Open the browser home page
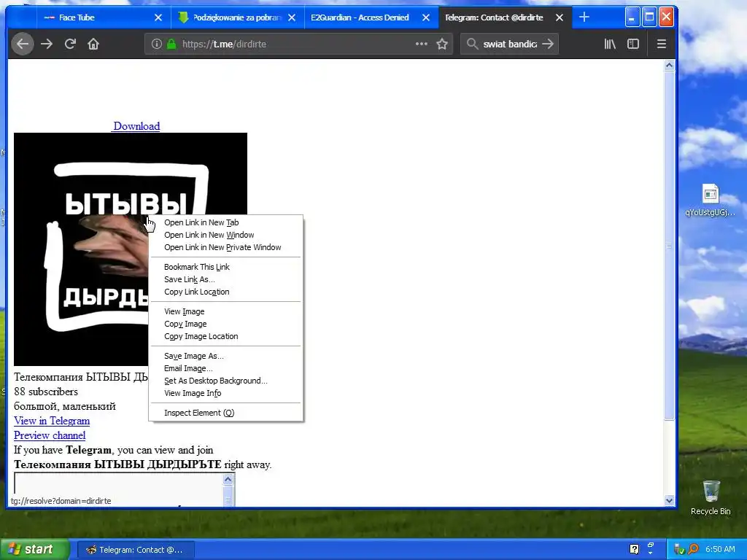The image size is (747, 560). point(93,44)
